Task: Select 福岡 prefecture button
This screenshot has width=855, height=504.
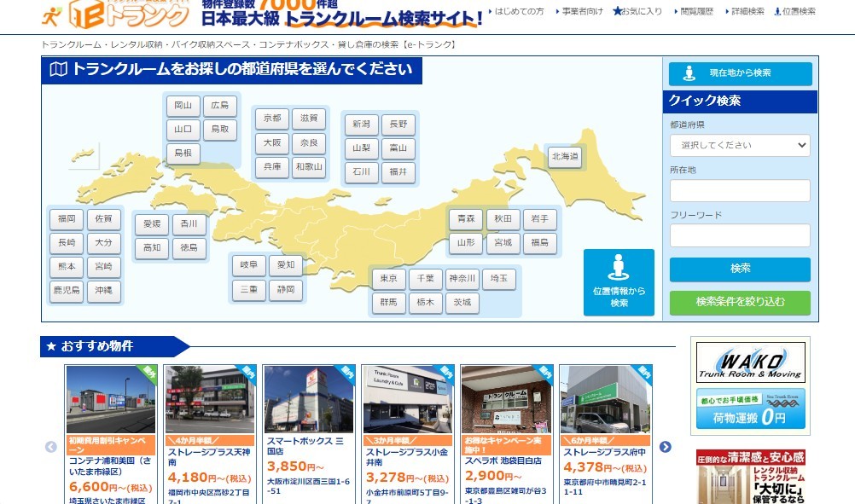Action: [67, 219]
